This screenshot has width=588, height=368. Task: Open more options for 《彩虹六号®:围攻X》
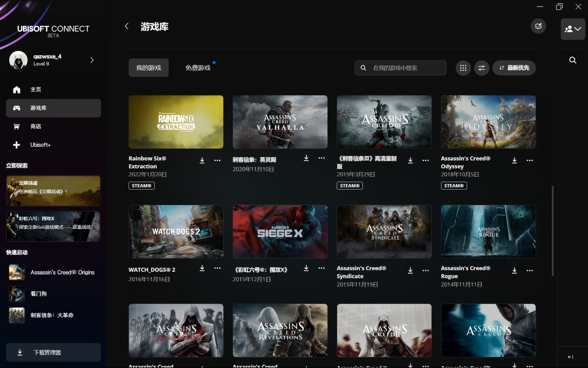click(322, 268)
